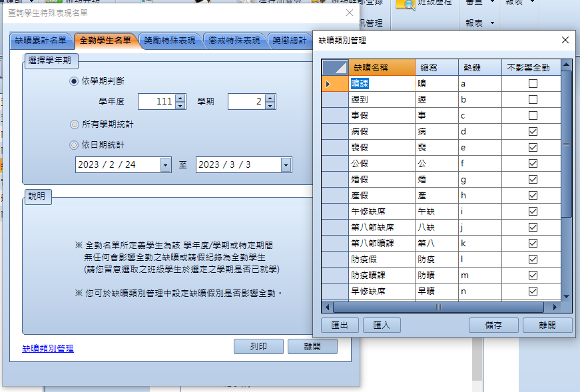Click the grid's vertical scrollbar down arrow
The image size is (580, 392).
coord(566,296)
